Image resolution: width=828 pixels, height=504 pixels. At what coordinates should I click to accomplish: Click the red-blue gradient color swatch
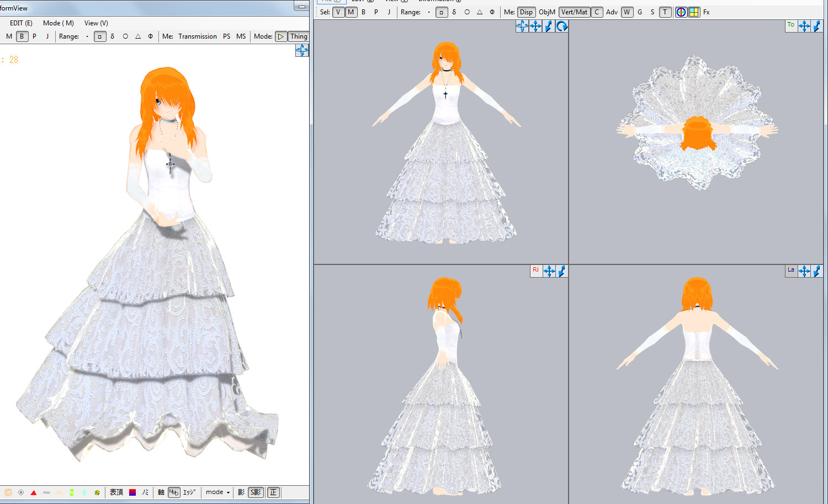point(132,492)
